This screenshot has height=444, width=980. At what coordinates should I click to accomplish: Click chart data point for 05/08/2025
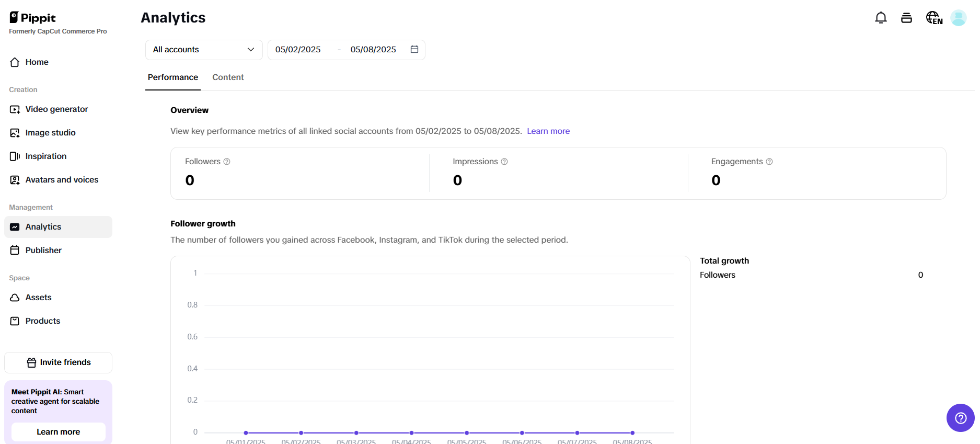[x=632, y=433]
